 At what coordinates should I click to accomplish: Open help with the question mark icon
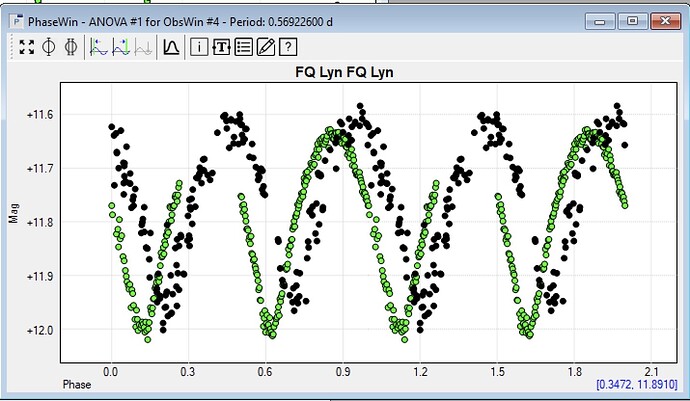point(288,47)
